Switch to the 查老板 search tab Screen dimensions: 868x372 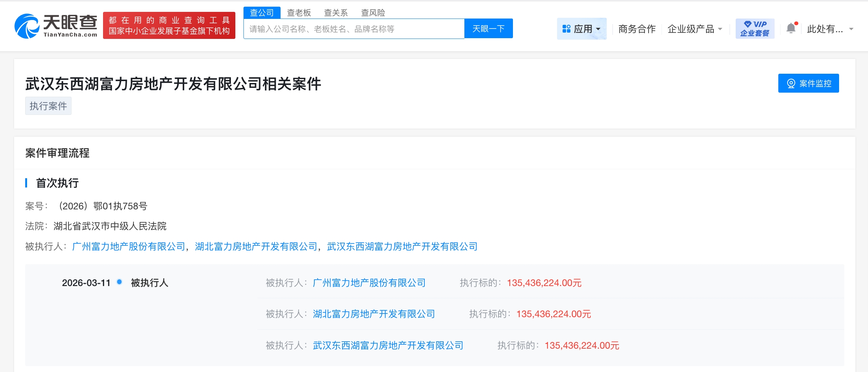click(299, 13)
